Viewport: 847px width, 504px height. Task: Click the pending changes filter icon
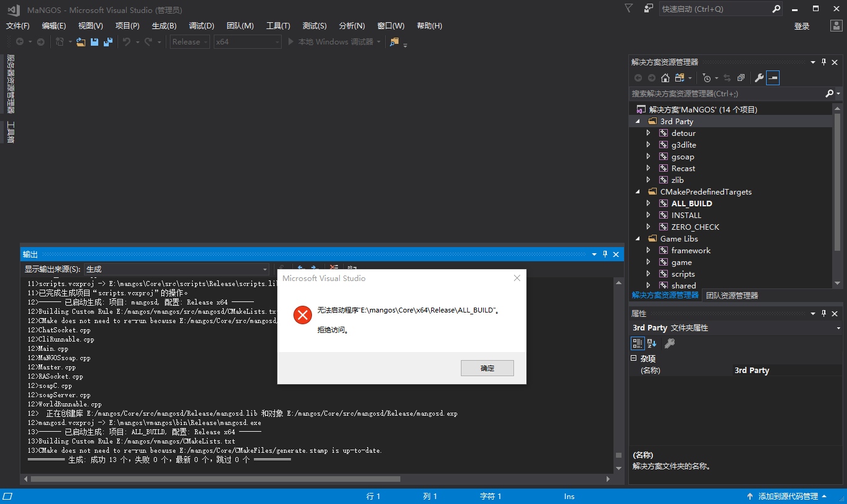707,78
